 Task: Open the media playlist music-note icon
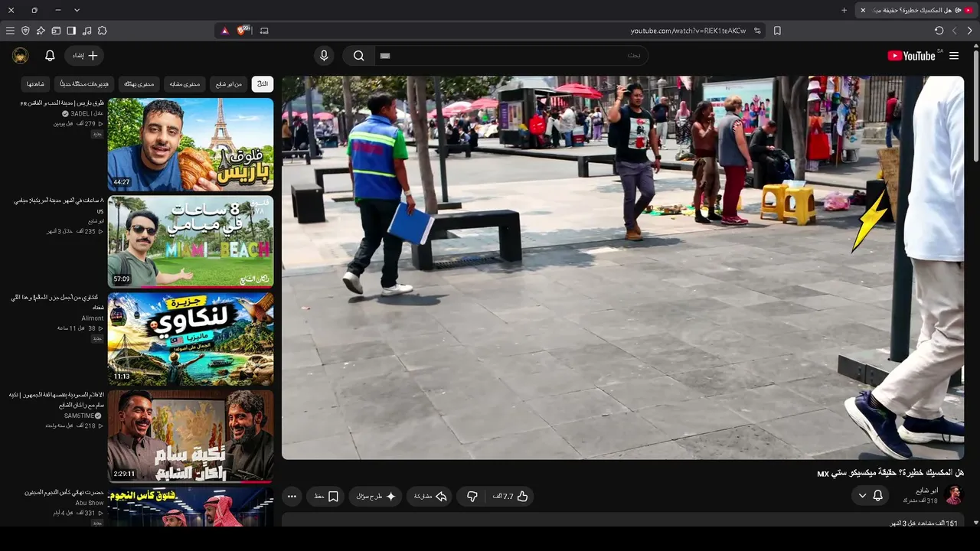coord(87,31)
